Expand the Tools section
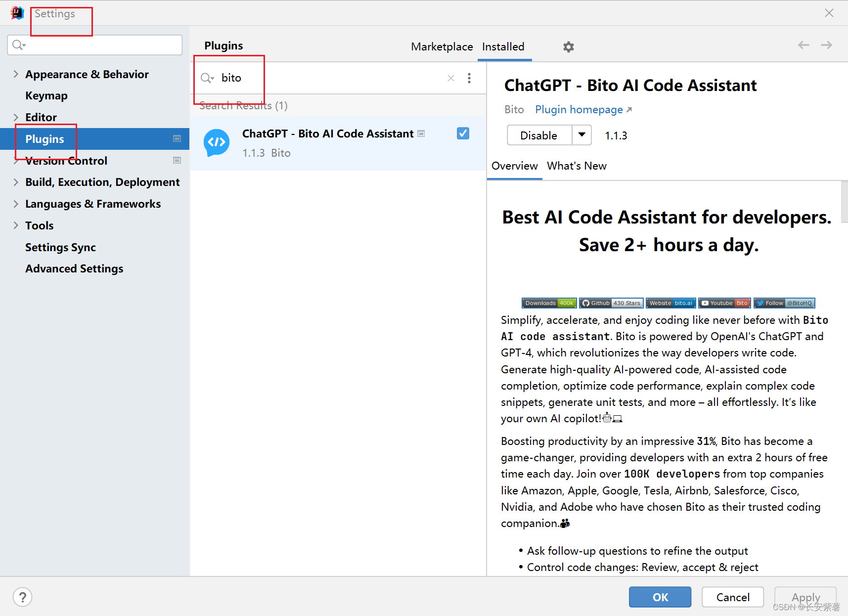 coord(16,225)
